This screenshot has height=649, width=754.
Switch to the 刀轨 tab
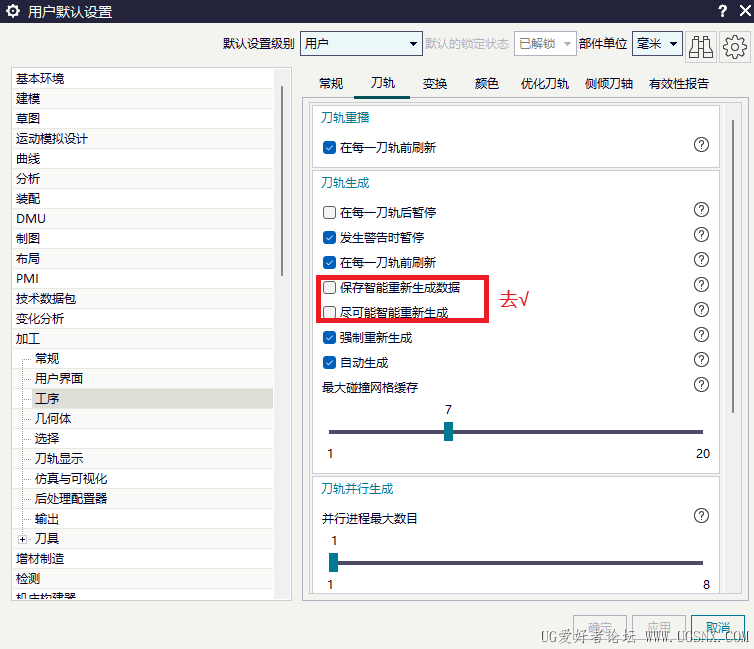[x=383, y=83]
